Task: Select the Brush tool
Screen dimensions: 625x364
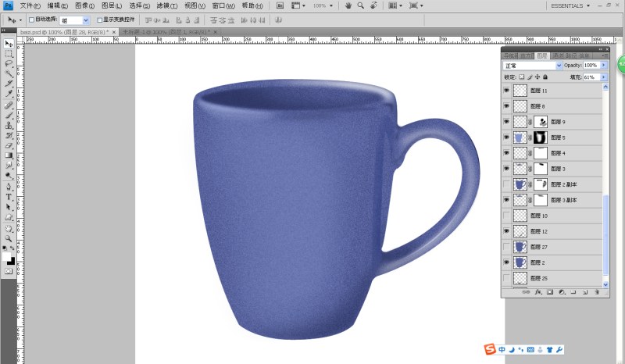Action: [x=9, y=116]
